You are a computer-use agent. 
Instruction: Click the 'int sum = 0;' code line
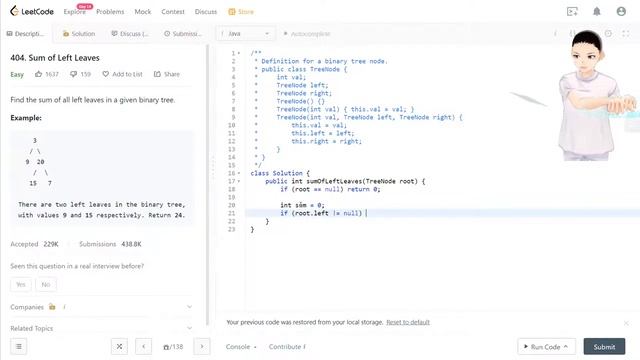[302, 205]
